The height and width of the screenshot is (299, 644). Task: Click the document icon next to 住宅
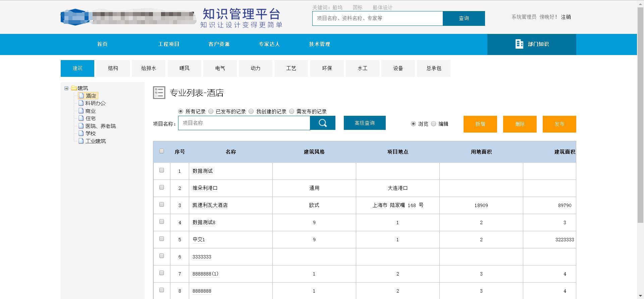click(81, 118)
